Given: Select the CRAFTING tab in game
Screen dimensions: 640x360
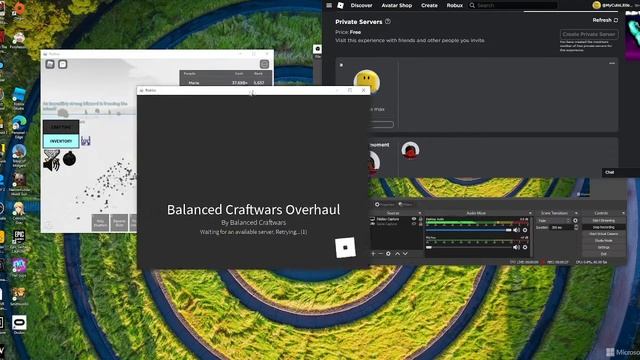Looking at the screenshot, I should click(61, 127).
